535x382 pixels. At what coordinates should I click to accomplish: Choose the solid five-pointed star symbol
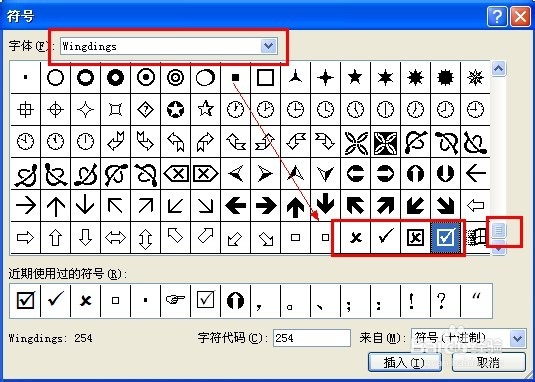point(355,78)
